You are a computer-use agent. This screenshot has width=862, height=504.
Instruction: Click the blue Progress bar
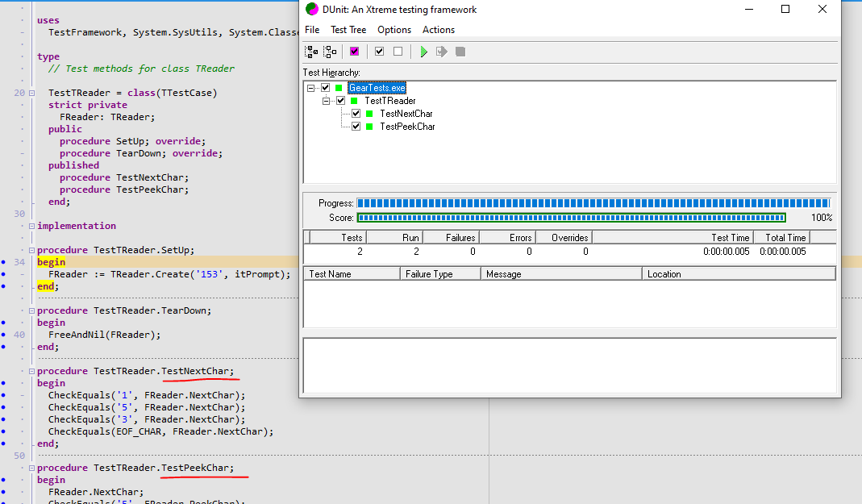click(x=593, y=203)
